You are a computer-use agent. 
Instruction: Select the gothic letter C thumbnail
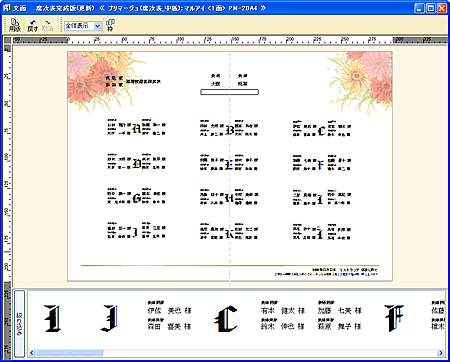tap(226, 319)
